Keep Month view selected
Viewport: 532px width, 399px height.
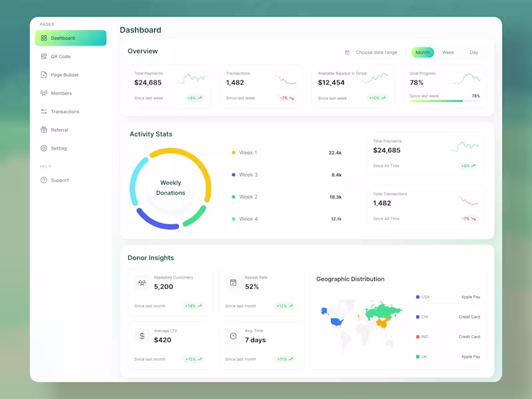(422, 52)
